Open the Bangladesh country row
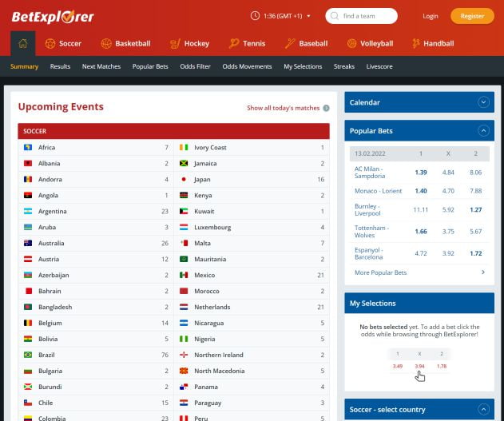The height and width of the screenshot is (421, 504). (x=96, y=307)
